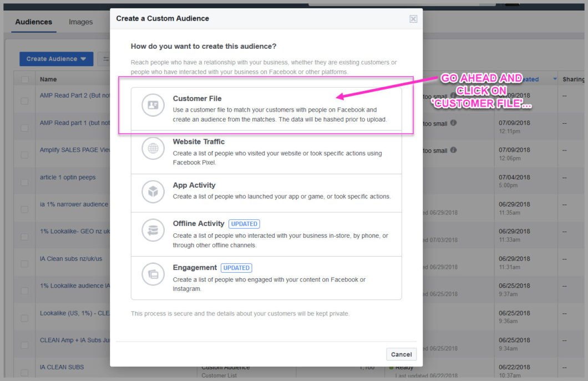The height and width of the screenshot is (381, 588).
Task: Click the 06/22/2018 10:37am date cell
Action: tap(515, 371)
